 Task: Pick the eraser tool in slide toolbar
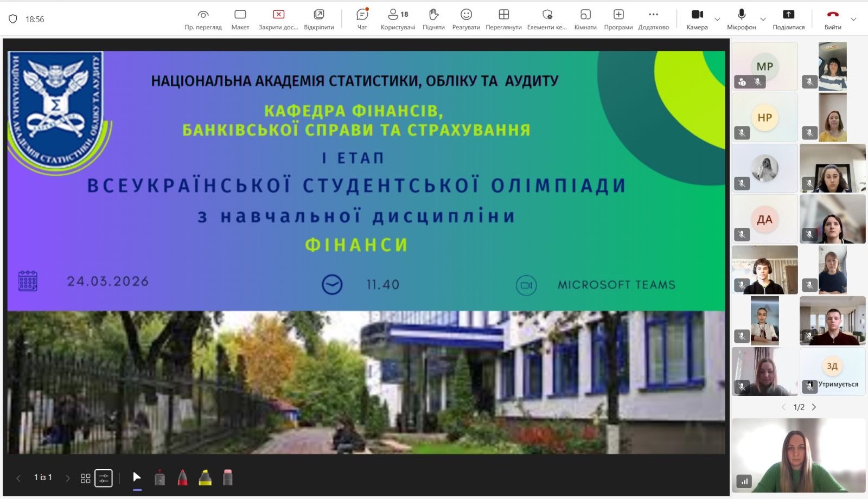point(228,478)
